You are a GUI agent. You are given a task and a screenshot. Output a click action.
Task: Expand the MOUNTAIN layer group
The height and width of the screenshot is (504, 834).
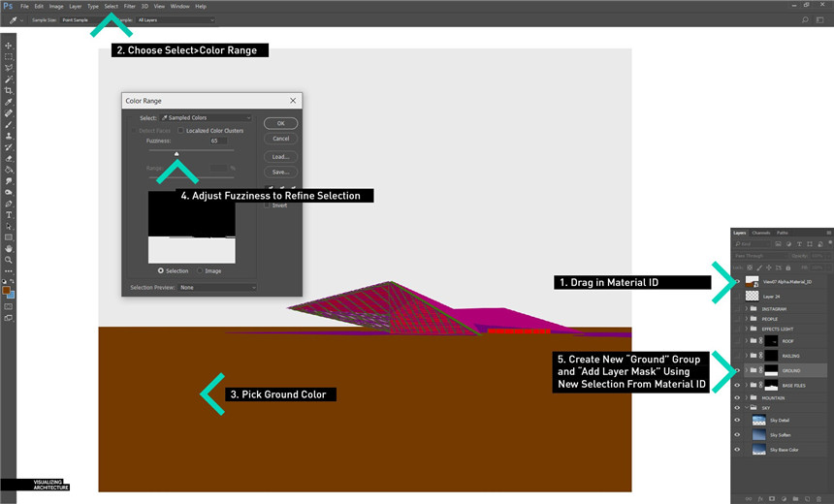(746, 397)
